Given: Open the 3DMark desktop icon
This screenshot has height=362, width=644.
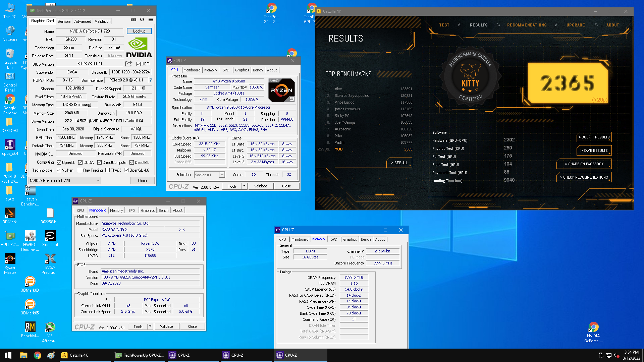Looking at the screenshot, I should coord(10,216).
